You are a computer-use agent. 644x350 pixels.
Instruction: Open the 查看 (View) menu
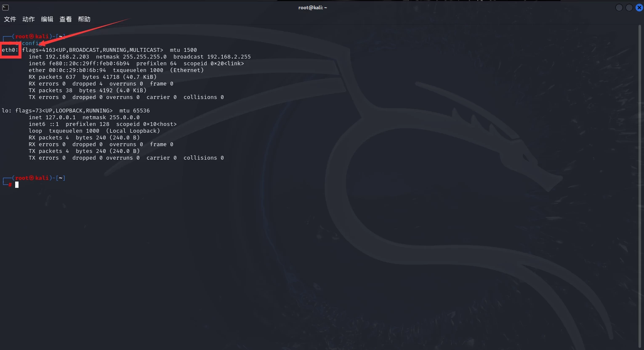[x=65, y=19]
